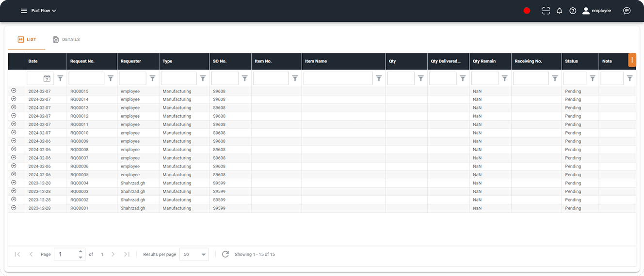
Task: Sort by the Date column header
Action: tap(46, 61)
